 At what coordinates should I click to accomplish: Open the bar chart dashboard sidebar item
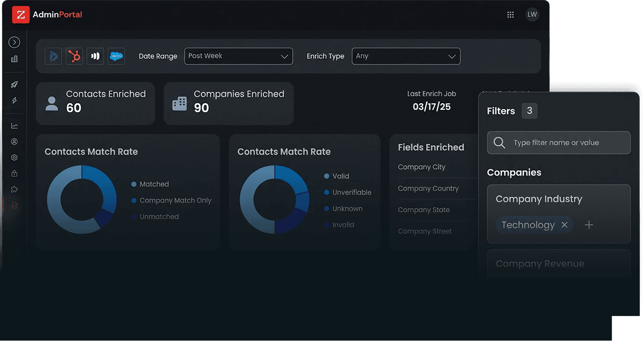tap(14, 59)
